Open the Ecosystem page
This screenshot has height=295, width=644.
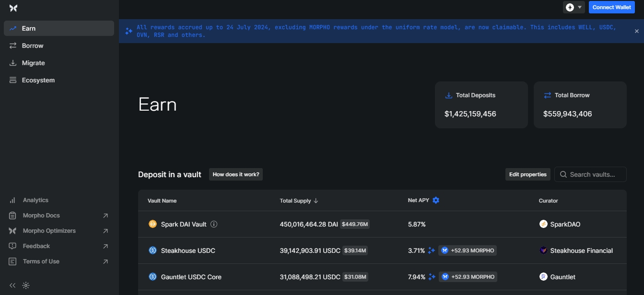(x=59, y=80)
